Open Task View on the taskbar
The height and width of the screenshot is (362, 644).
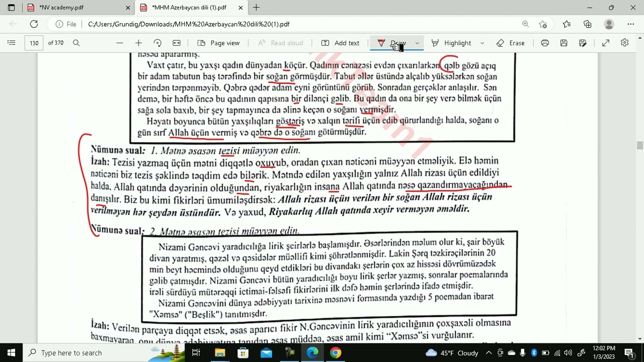(196, 353)
